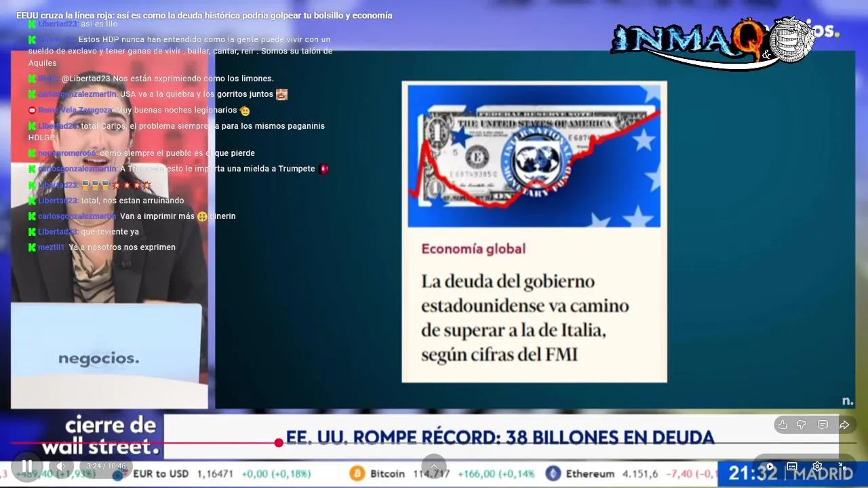Seek ahead on the unplayed progress bar

click(x=570, y=443)
